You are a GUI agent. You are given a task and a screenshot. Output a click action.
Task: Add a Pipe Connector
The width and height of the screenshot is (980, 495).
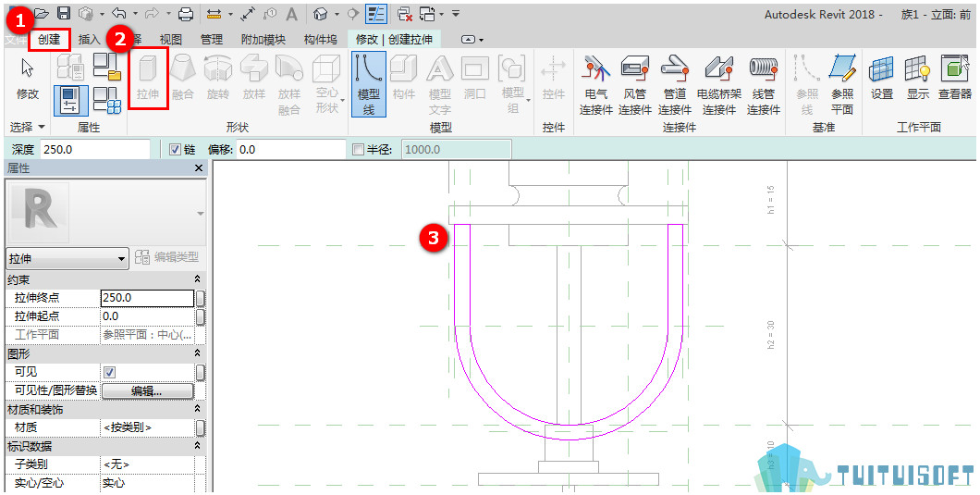[x=675, y=85]
